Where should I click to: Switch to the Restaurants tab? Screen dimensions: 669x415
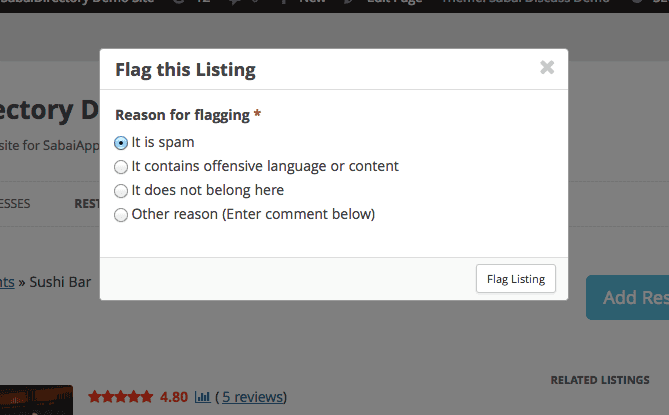click(86, 204)
